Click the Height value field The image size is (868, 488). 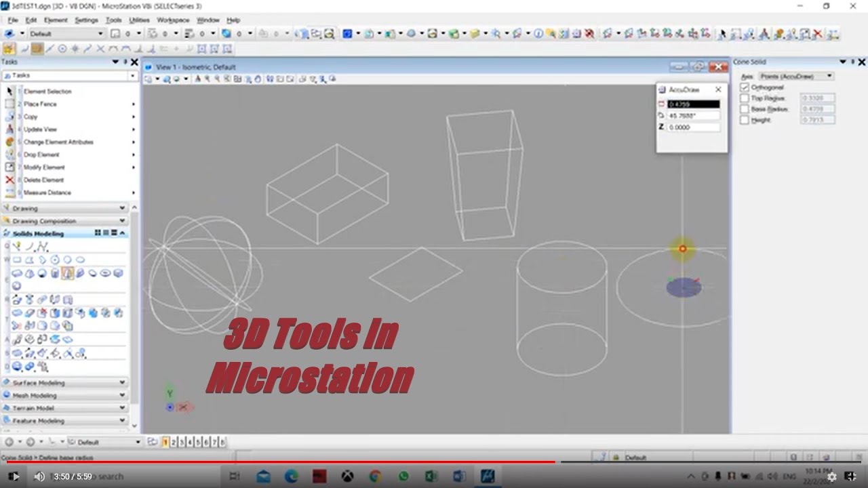pyautogui.click(x=817, y=120)
